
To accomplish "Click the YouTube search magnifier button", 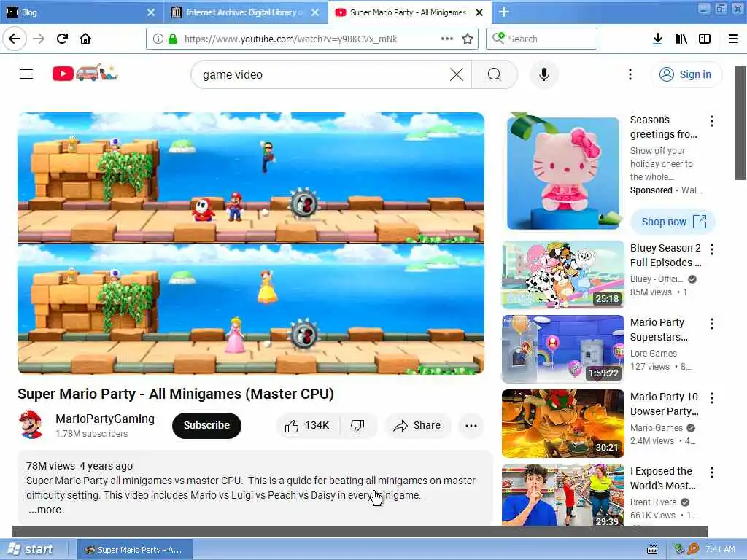I will [x=494, y=74].
